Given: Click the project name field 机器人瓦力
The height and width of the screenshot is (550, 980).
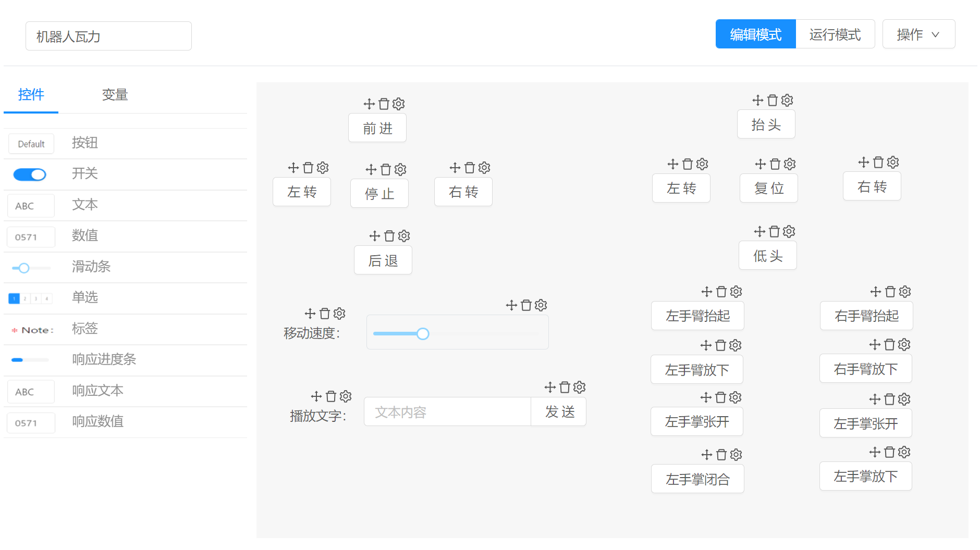Looking at the screenshot, I should click(108, 36).
